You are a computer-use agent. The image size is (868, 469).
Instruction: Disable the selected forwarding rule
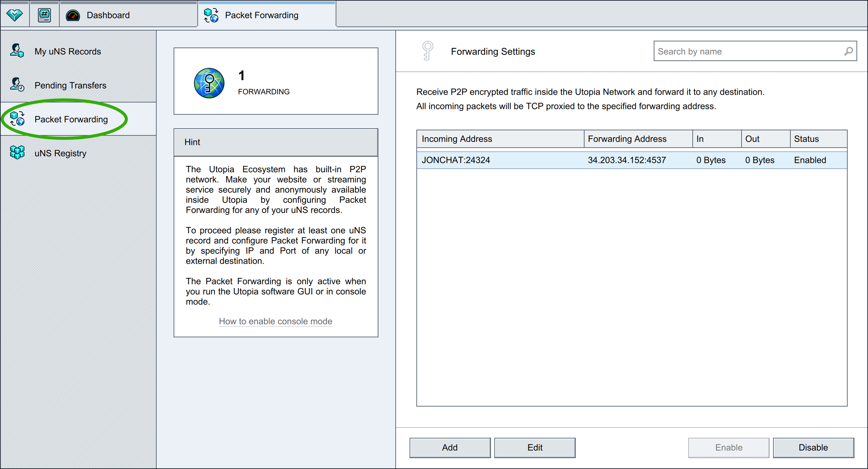coord(813,447)
